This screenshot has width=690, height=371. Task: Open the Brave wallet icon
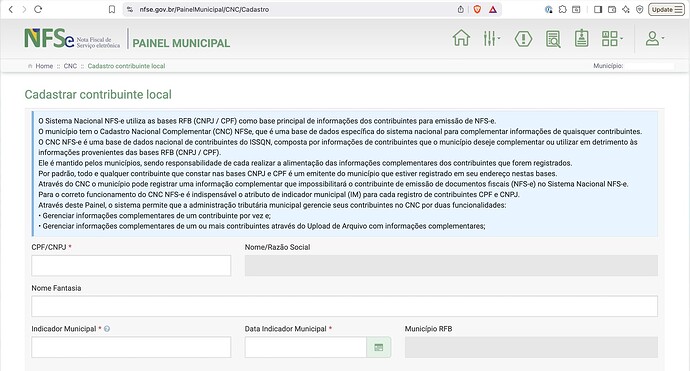612,9
